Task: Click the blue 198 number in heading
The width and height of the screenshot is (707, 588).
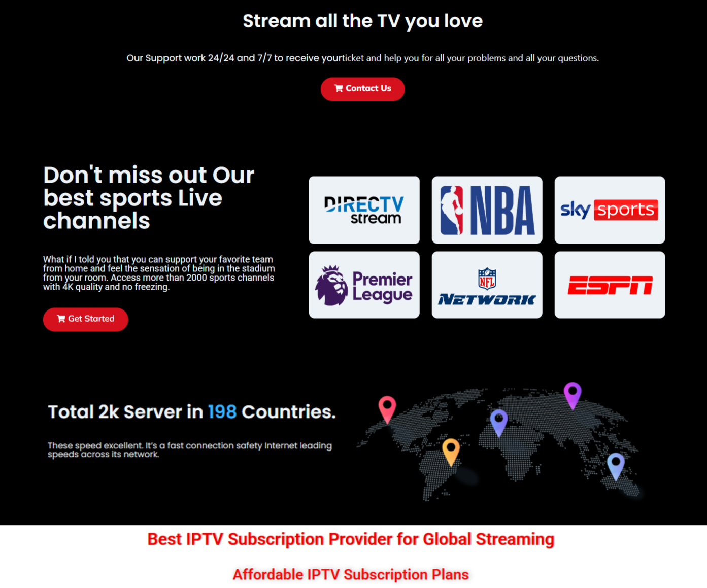Action: (x=222, y=412)
